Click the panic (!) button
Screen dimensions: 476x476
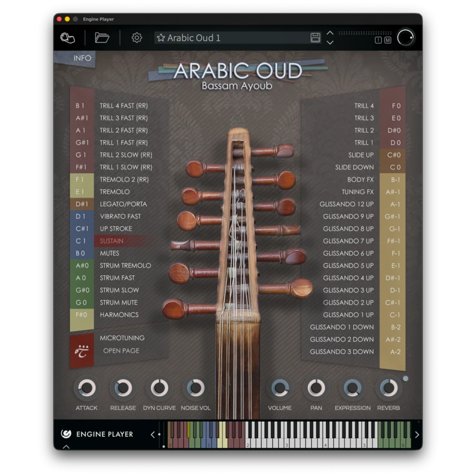point(378,40)
